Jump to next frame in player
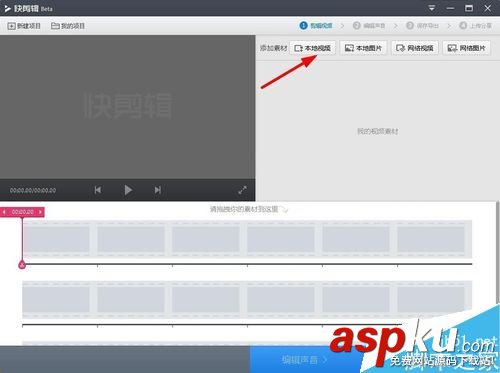The height and width of the screenshot is (373, 500). pyautogui.click(x=158, y=190)
